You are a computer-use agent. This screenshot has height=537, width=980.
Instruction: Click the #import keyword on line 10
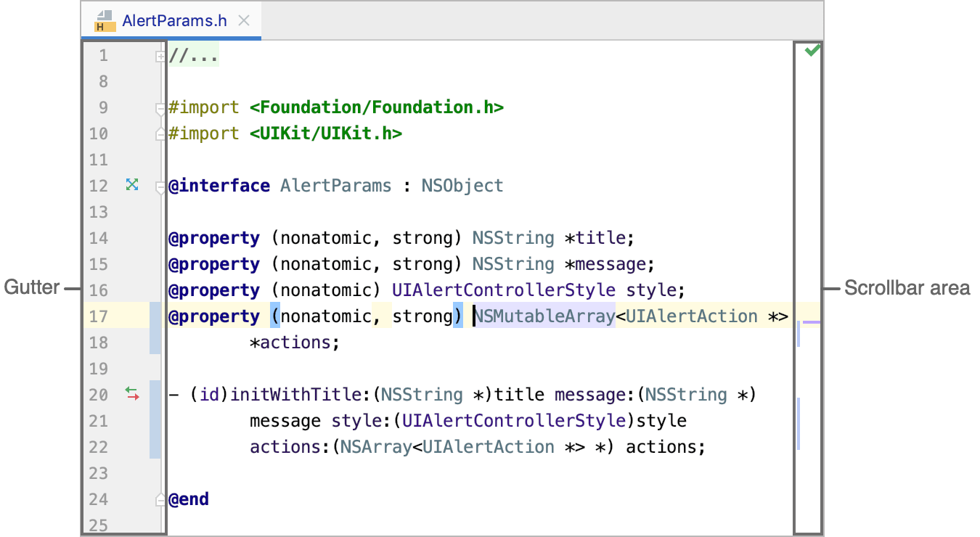[x=204, y=134]
